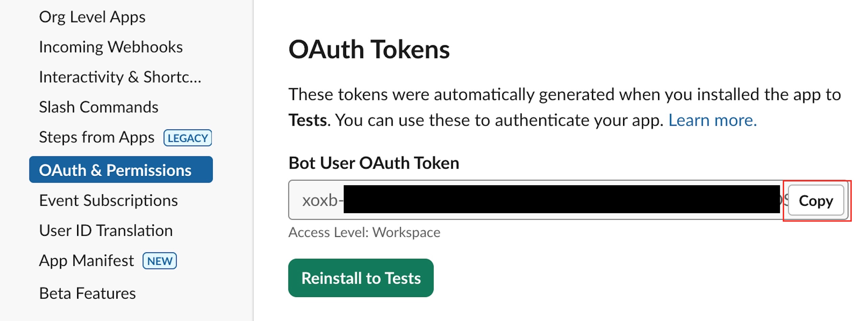Navigate to Event Subscriptions
Viewport: 868px width, 321px height.
tap(108, 200)
